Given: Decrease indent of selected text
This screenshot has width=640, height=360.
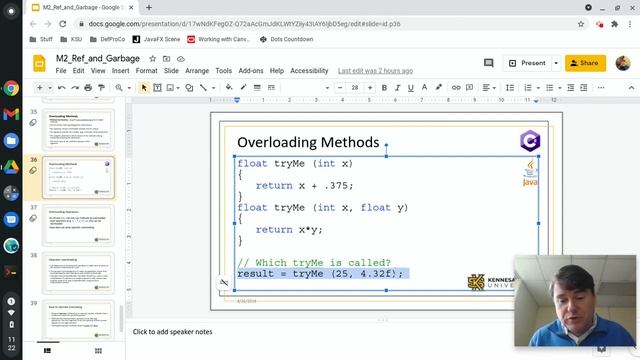Looking at the screenshot, I should (x=571, y=88).
